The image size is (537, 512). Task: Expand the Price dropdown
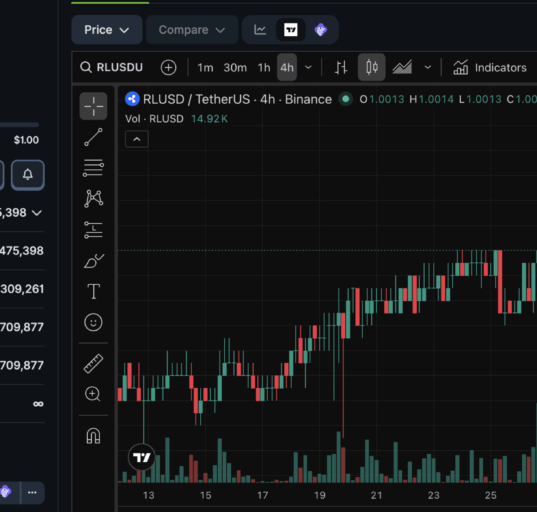tap(107, 30)
